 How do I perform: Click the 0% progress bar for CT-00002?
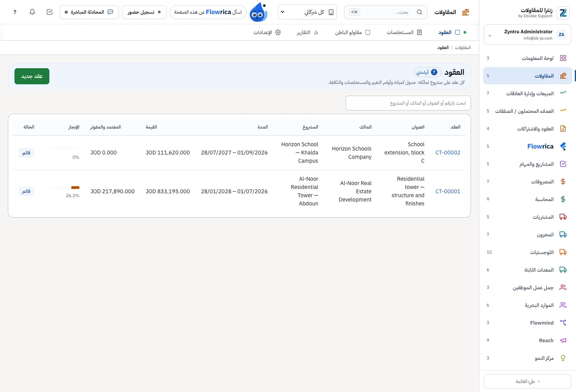point(64,149)
